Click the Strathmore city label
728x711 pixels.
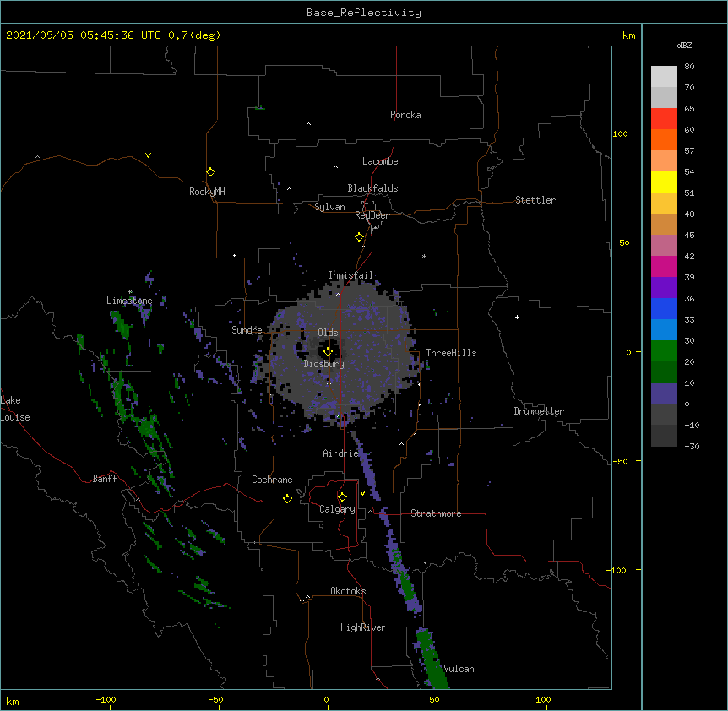(x=436, y=513)
